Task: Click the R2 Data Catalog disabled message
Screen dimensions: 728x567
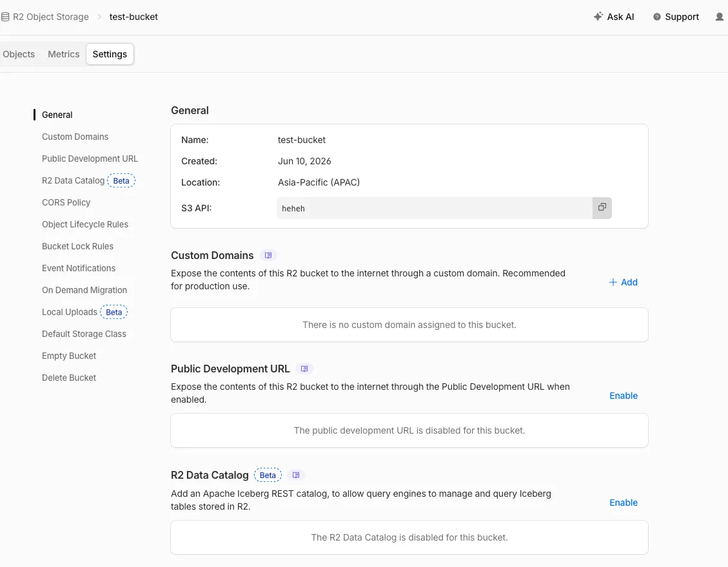Action: click(409, 537)
